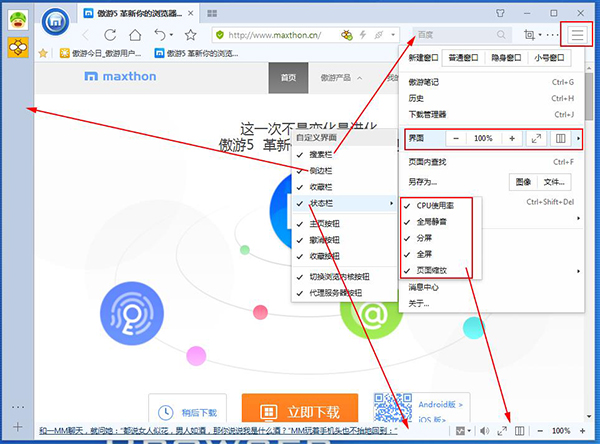Zoom in with status bar plus button

click(582, 431)
